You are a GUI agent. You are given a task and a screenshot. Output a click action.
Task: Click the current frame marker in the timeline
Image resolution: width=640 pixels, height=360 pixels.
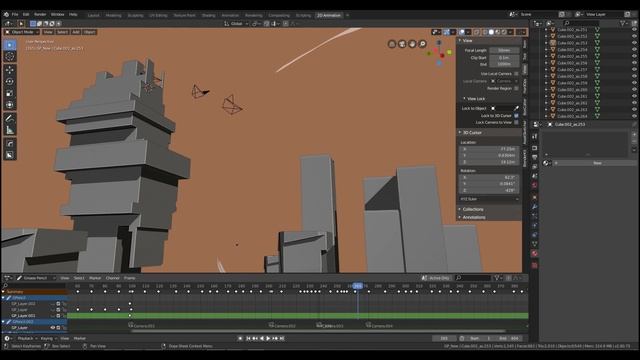(358, 286)
